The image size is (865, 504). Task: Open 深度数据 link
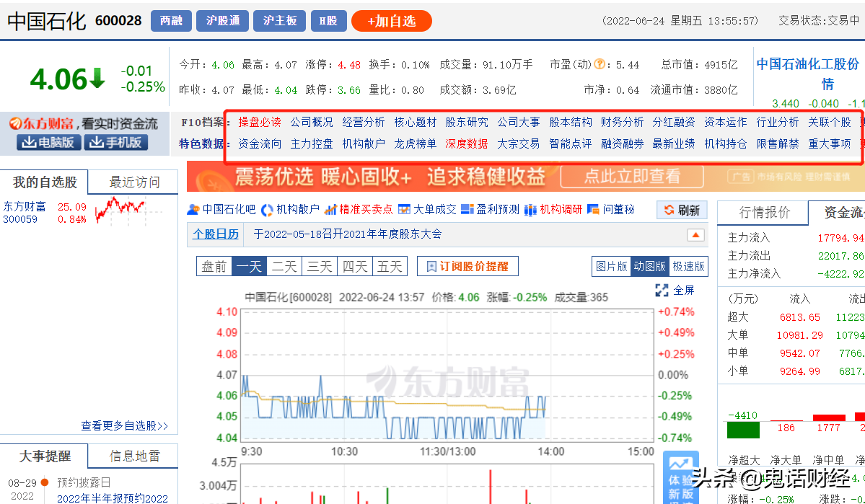(x=467, y=144)
